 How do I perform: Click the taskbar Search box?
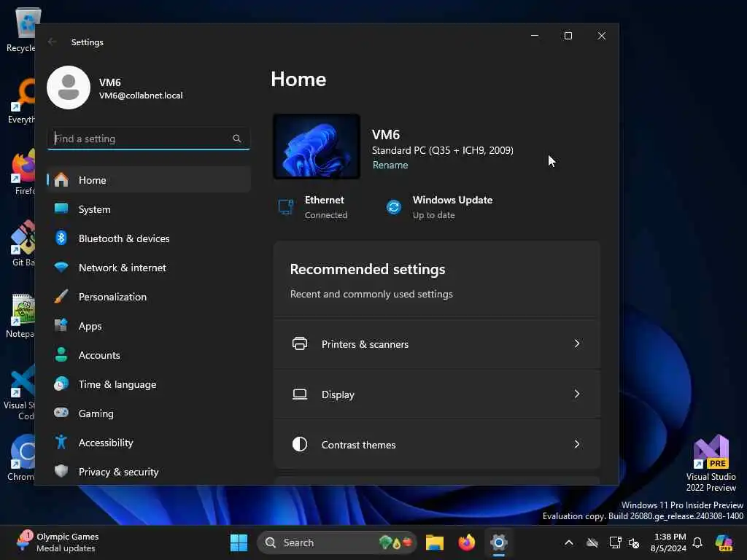[x=337, y=542]
